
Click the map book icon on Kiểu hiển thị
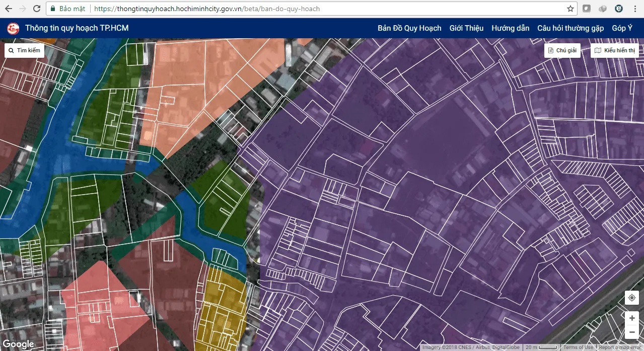click(598, 50)
